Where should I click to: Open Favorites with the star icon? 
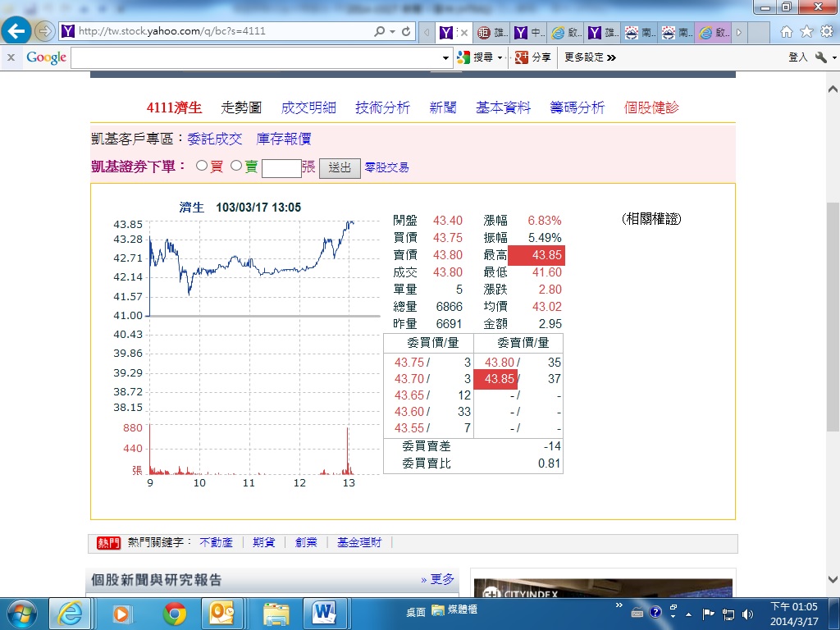pyautogui.click(x=806, y=32)
